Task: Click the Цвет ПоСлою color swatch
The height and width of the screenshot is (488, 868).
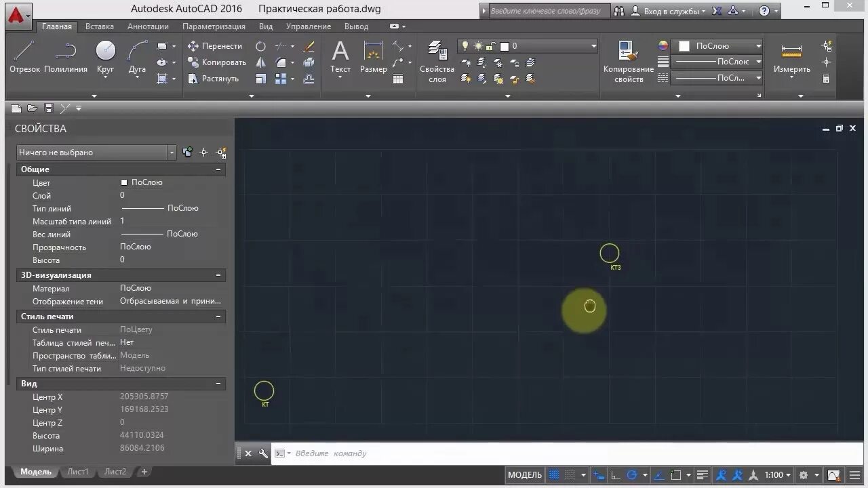Action: click(124, 182)
